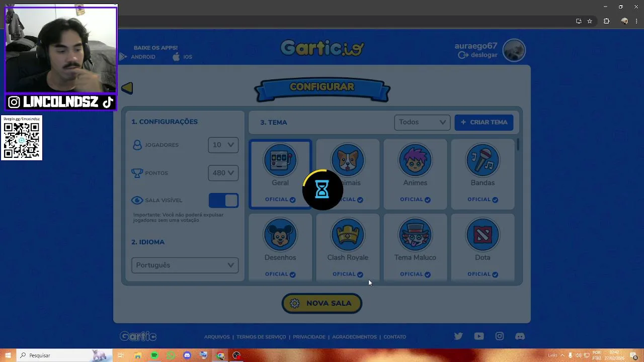
Task: Open Spotify from the taskbar
Action: point(154,355)
